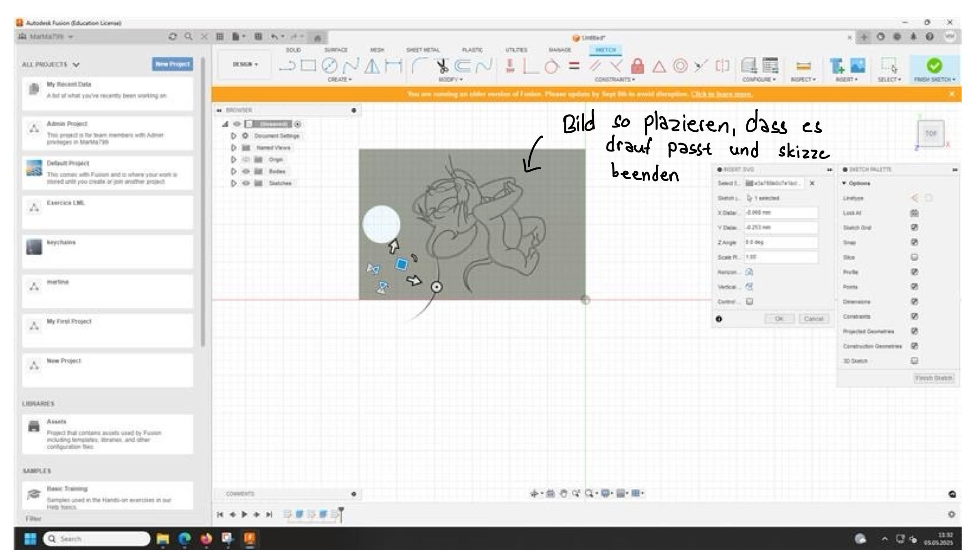Select the Rectangle sketch tool

coord(308,66)
